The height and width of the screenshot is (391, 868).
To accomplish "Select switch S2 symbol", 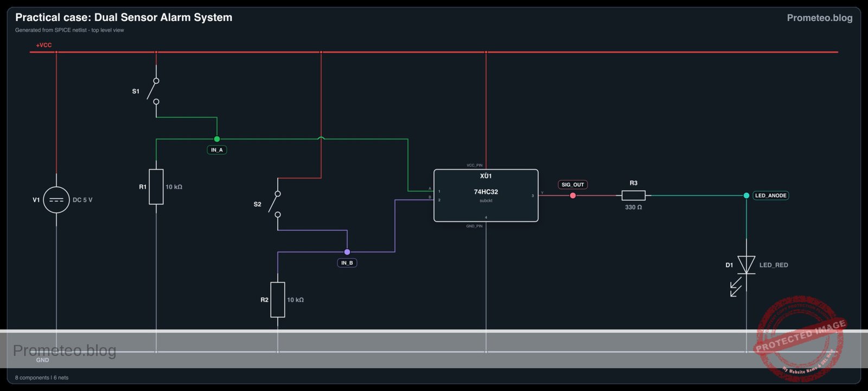I will pos(275,204).
